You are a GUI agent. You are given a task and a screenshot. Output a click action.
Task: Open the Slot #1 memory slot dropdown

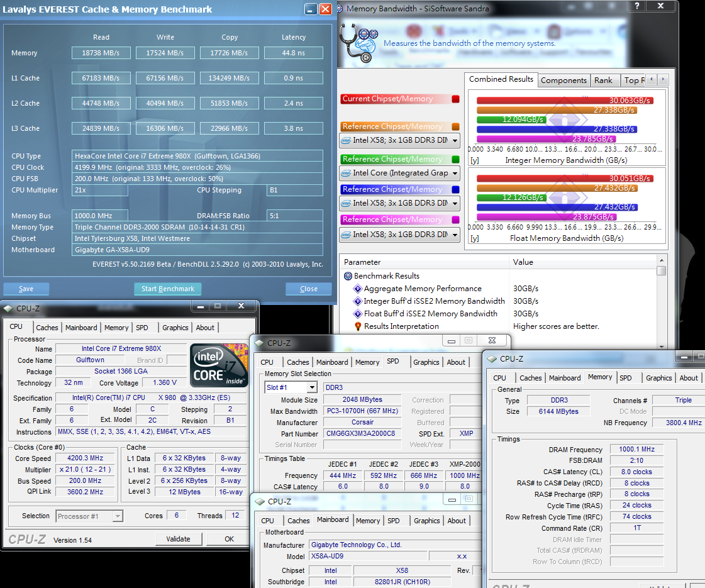pos(311,387)
